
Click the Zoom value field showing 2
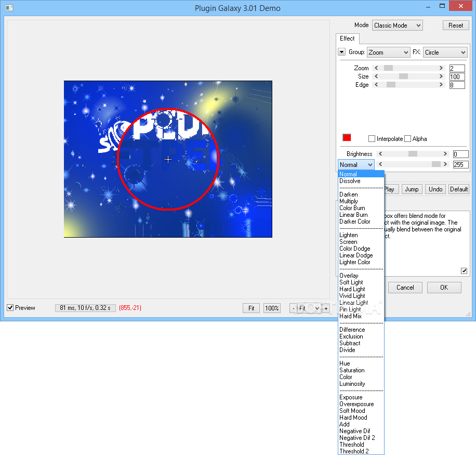click(457, 68)
